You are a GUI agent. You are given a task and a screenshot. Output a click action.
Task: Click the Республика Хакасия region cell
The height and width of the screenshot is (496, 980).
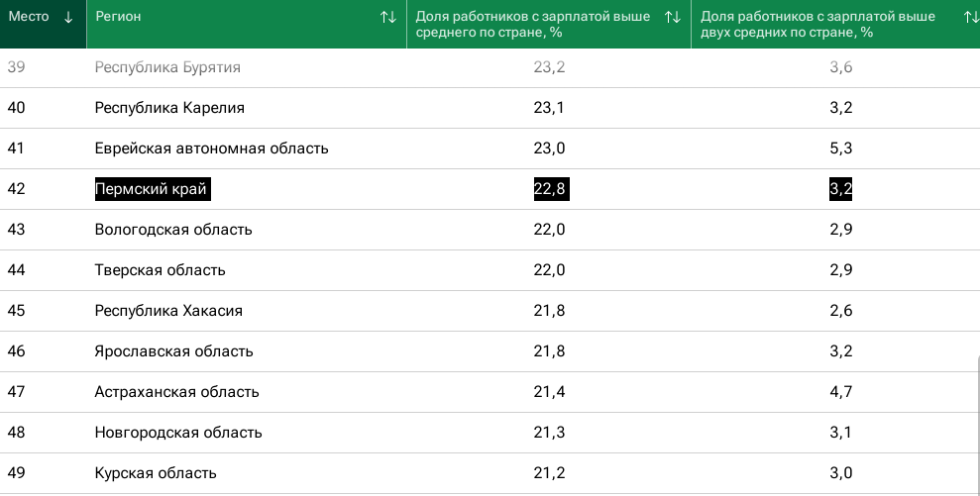(x=168, y=311)
